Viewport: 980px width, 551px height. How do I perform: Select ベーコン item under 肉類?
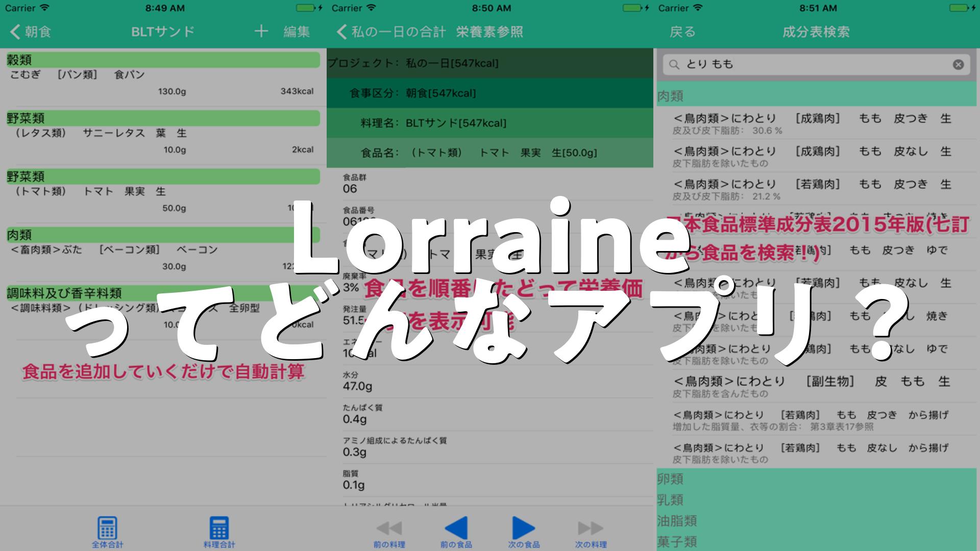pos(163,258)
